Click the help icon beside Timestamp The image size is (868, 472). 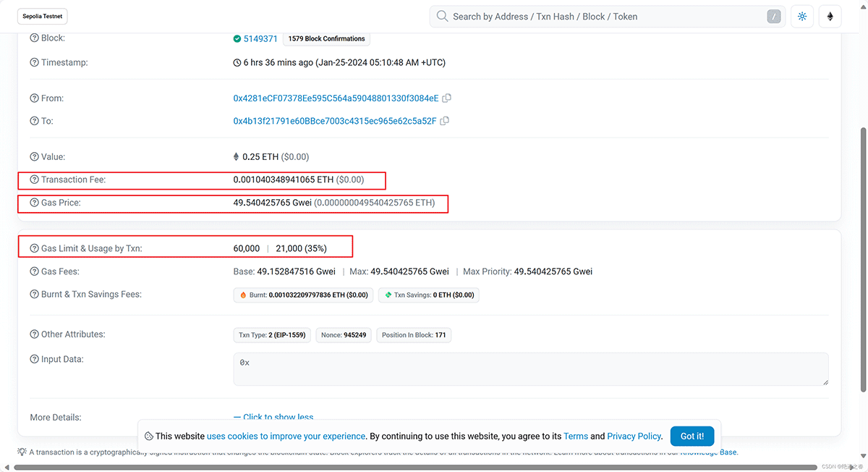pyautogui.click(x=34, y=63)
